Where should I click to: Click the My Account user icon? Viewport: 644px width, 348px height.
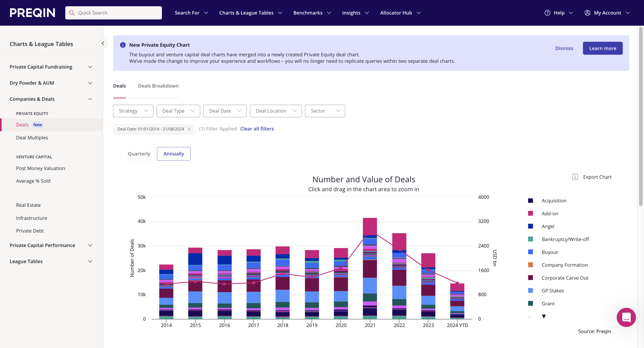click(x=587, y=13)
